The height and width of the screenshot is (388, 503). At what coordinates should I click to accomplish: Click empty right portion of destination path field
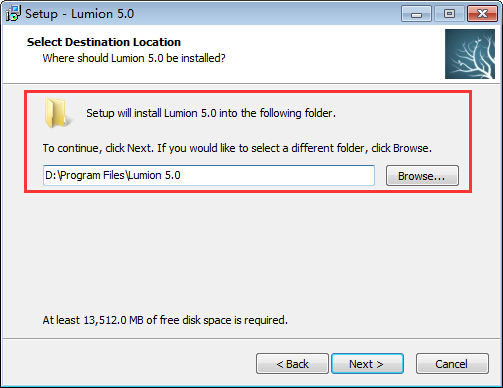[277, 175]
